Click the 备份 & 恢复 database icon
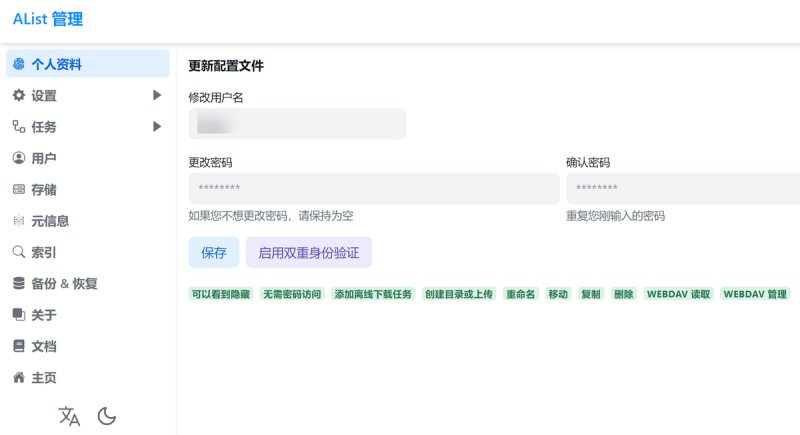The width and height of the screenshot is (800, 435). click(19, 284)
